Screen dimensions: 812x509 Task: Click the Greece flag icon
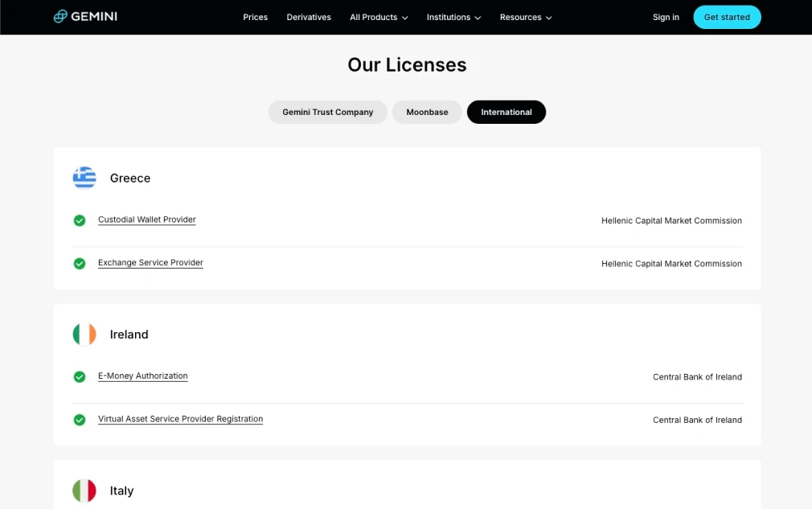(x=84, y=178)
